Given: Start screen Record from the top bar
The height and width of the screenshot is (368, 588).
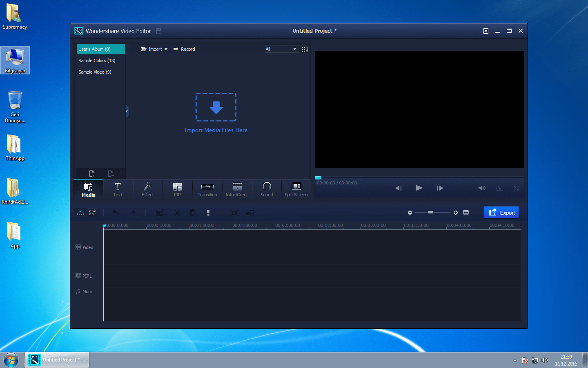Looking at the screenshot, I should coord(184,49).
